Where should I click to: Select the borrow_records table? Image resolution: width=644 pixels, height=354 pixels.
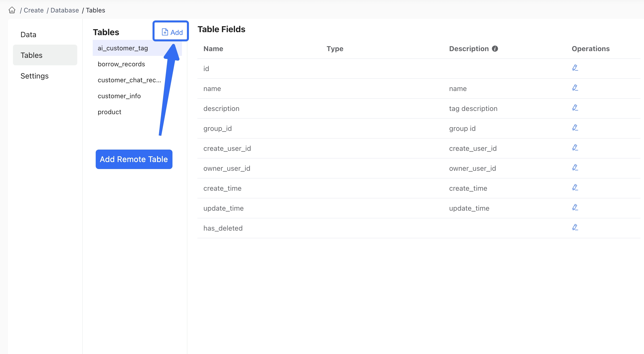(137, 64)
